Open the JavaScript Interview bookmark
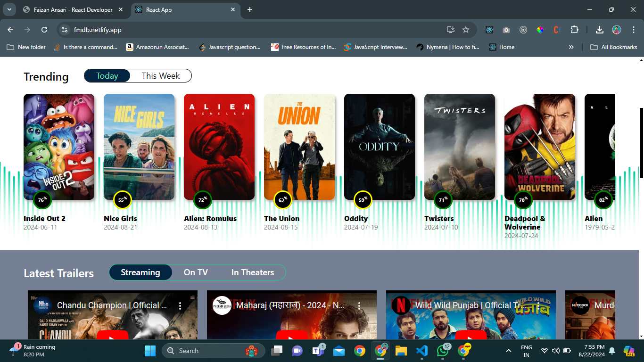The height and width of the screenshot is (362, 644). (x=375, y=47)
